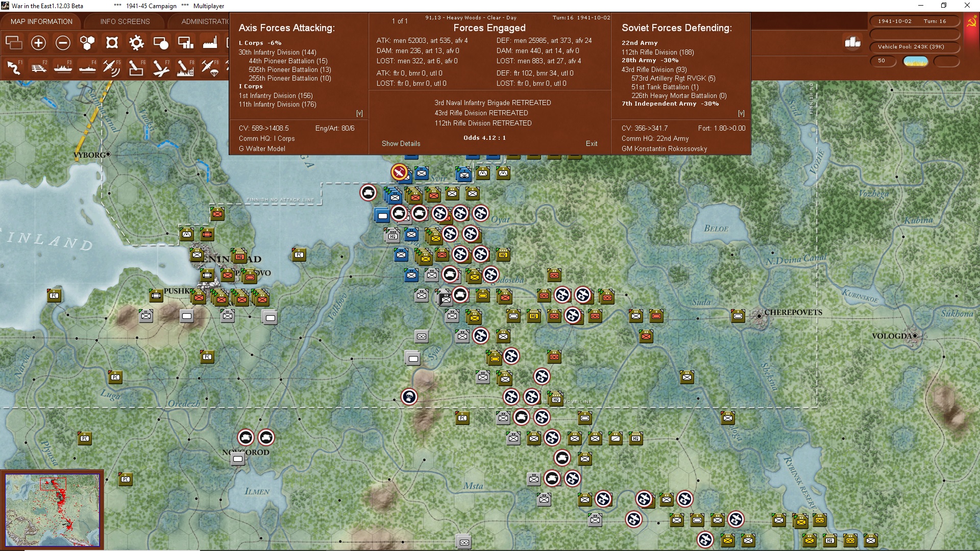The width and height of the screenshot is (980, 551).
Task: Click the rectangle-with-circle icon in the toolbar
Action: pos(161,43)
